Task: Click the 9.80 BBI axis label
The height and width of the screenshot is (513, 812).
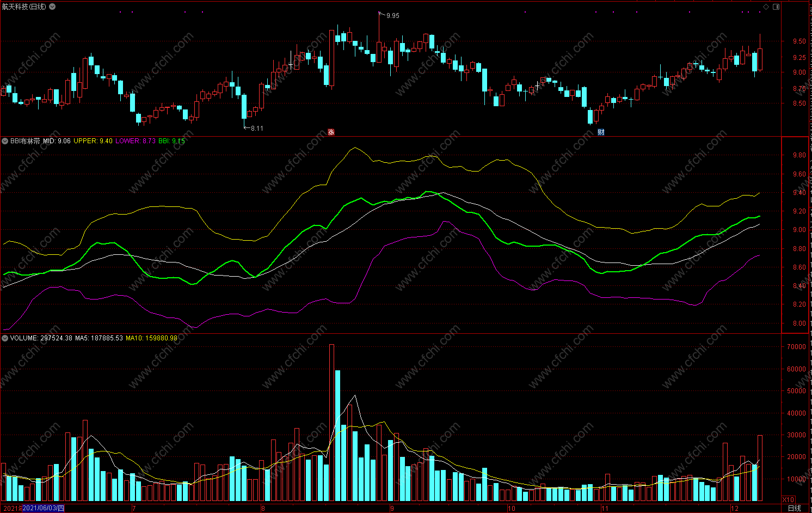Action: [799, 155]
